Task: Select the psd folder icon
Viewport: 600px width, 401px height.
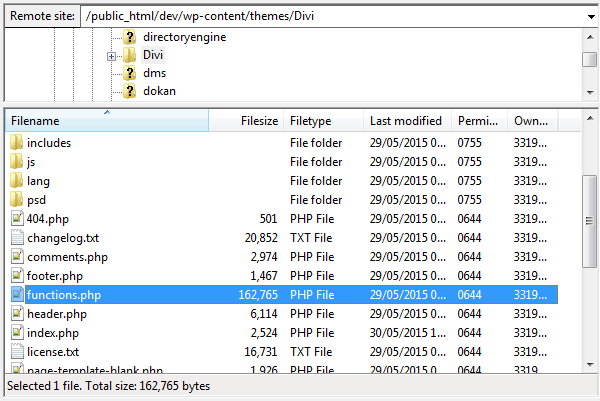Action: [x=16, y=199]
